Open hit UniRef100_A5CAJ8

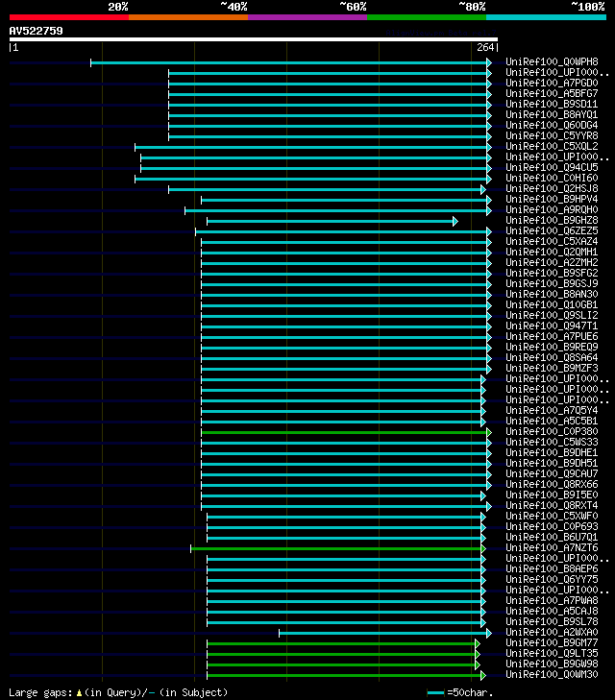[552, 611]
